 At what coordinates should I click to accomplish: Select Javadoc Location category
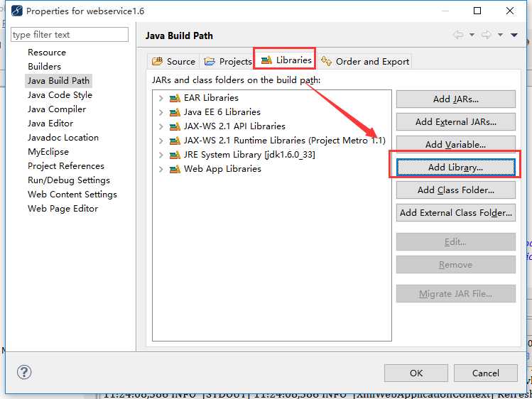pyautogui.click(x=63, y=137)
